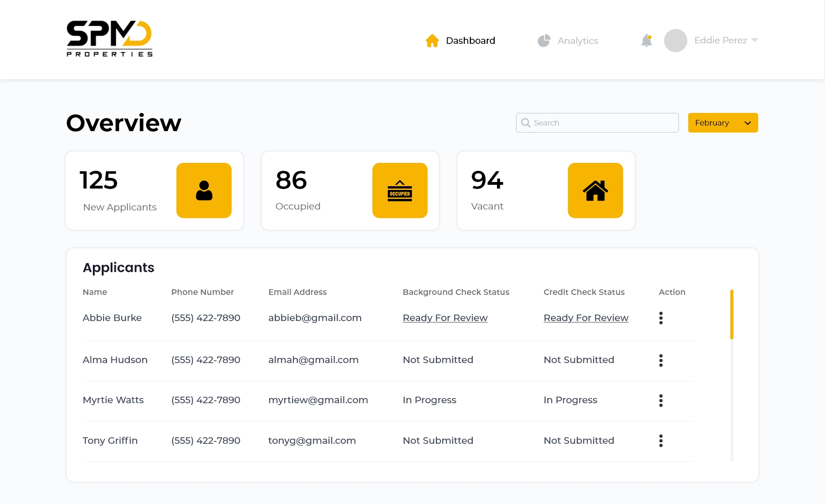
Task: Open the actions menu for Myrtie Watts
Action: [661, 400]
